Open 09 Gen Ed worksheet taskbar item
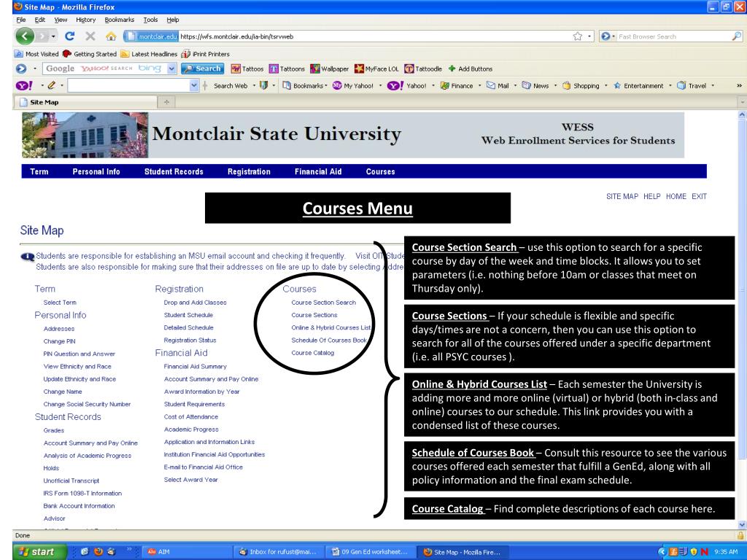The width and height of the screenshot is (747, 560). [x=370, y=552]
